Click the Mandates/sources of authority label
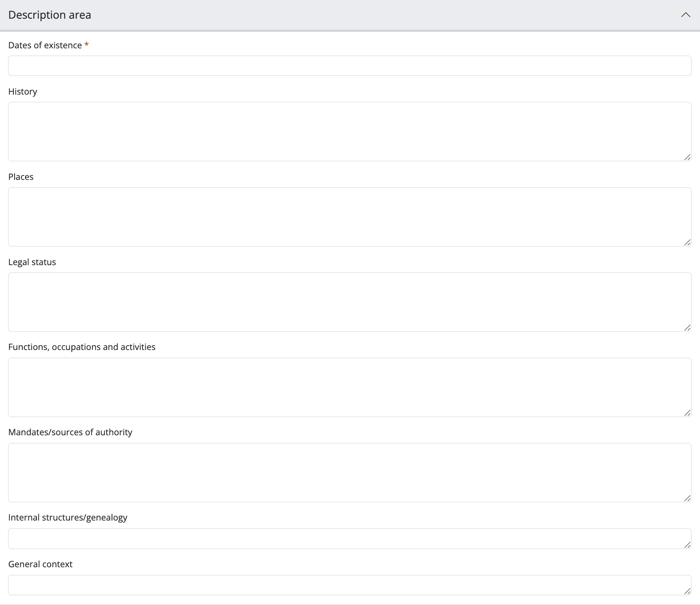Screen dimensions: 700x605 [70, 432]
